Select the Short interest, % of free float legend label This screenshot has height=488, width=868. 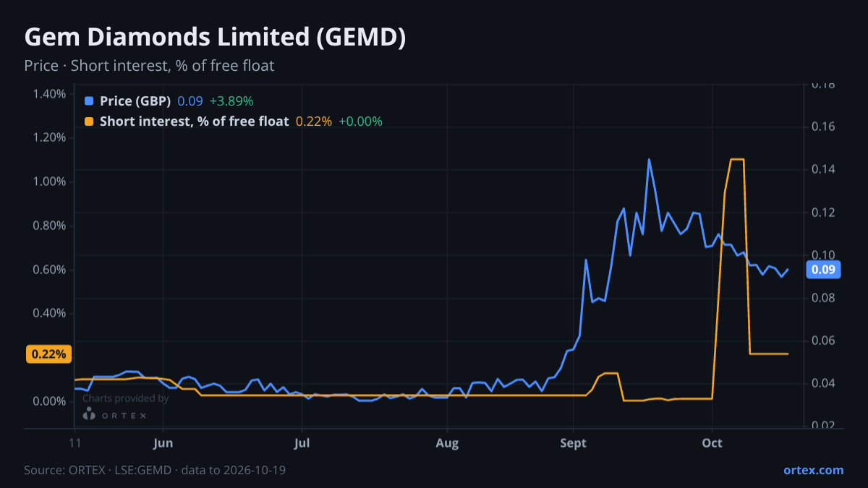coord(194,121)
